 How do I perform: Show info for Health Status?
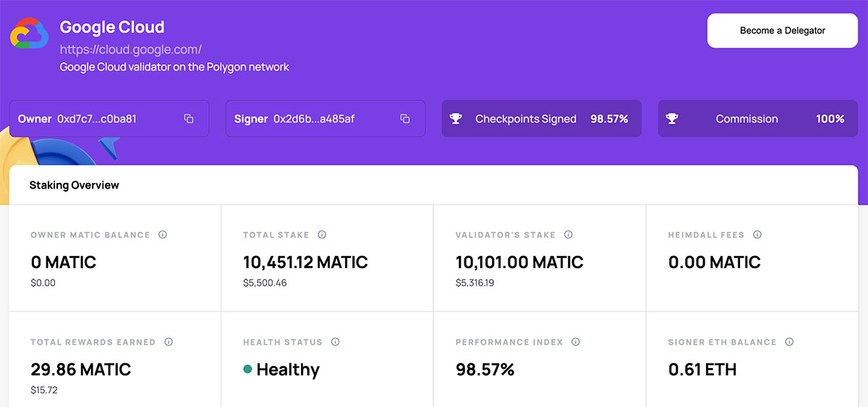pyautogui.click(x=335, y=342)
